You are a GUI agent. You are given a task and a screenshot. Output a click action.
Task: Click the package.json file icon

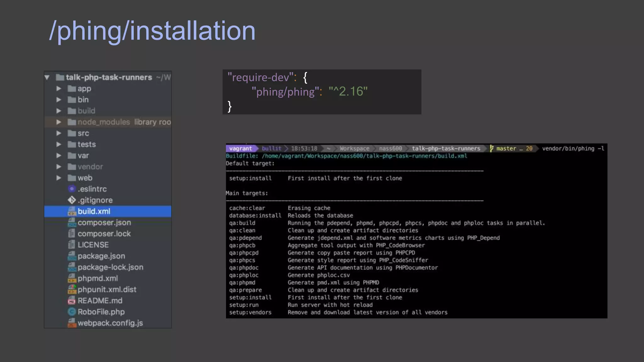click(x=72, y=256)
